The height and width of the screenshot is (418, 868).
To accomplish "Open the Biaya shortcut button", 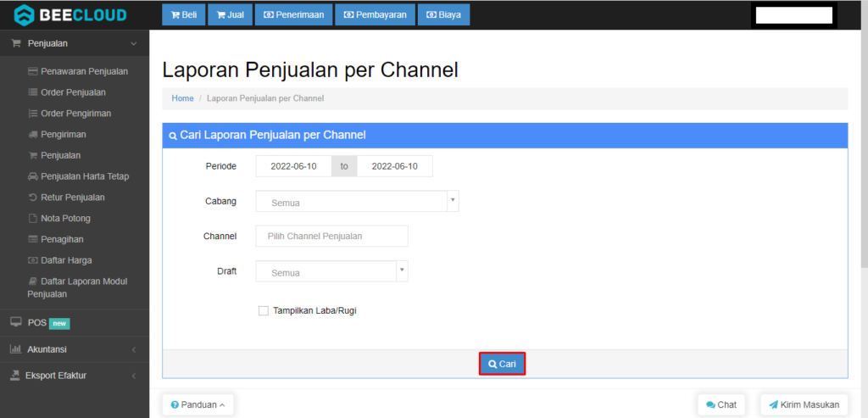I will 443,15.
